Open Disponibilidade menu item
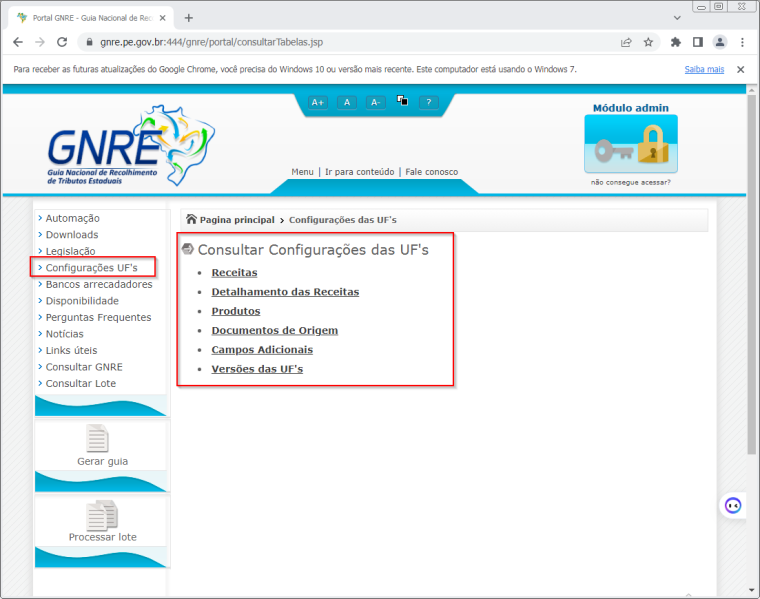This screenshot has width=760, height=599. (x=82, y=300)
